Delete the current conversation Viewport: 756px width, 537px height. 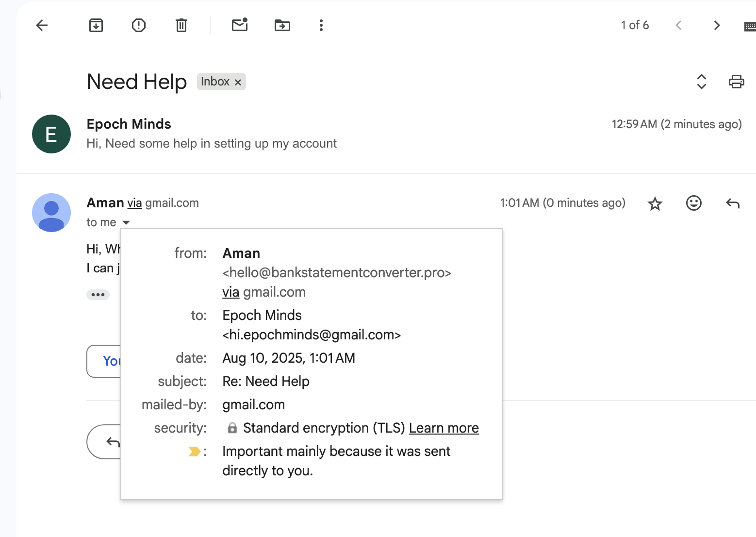(181, 25)
